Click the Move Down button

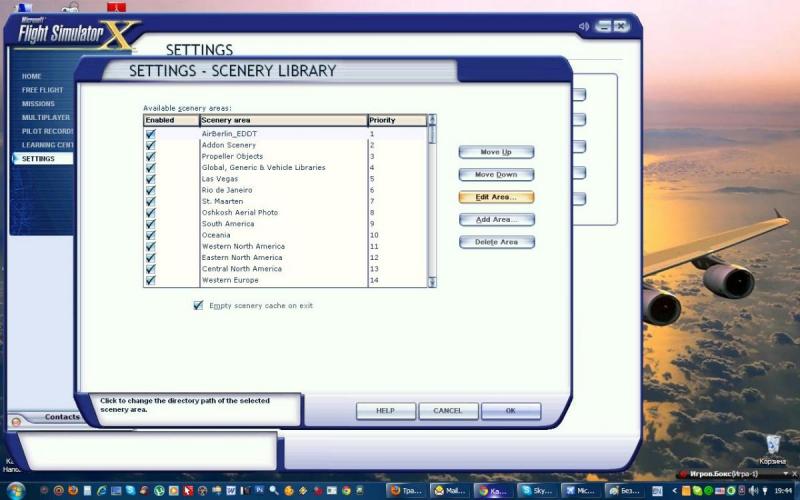point(496,174)
